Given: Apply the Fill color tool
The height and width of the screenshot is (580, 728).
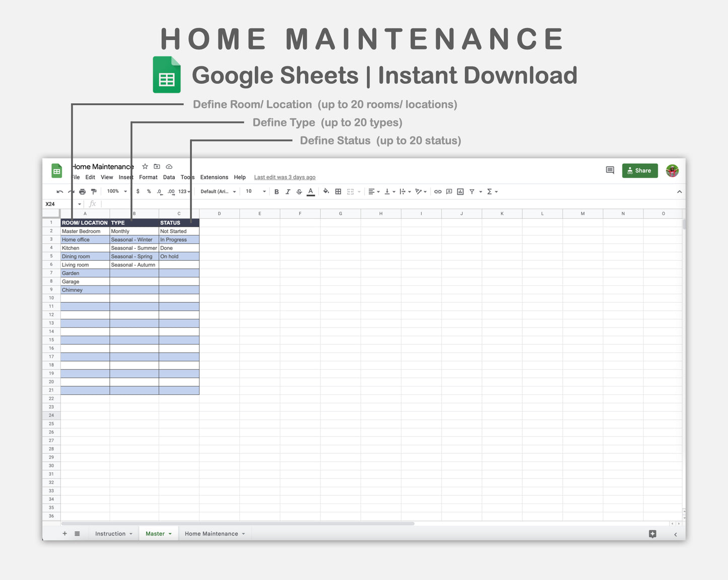Looking at the screenshot, I should tap(326, 191).
